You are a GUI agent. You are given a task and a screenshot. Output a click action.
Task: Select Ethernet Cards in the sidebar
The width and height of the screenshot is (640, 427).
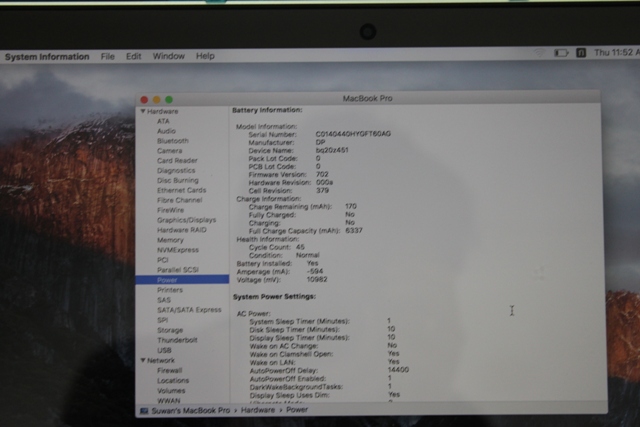(182, 190)
